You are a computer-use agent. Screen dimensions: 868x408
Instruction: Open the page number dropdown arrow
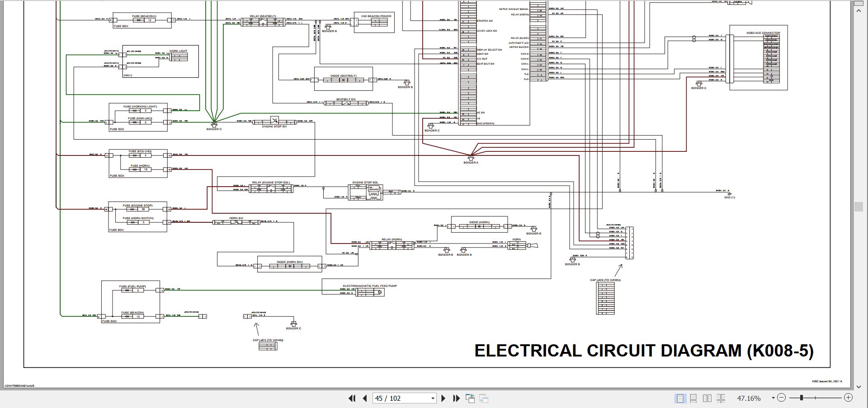pos(433,398)
